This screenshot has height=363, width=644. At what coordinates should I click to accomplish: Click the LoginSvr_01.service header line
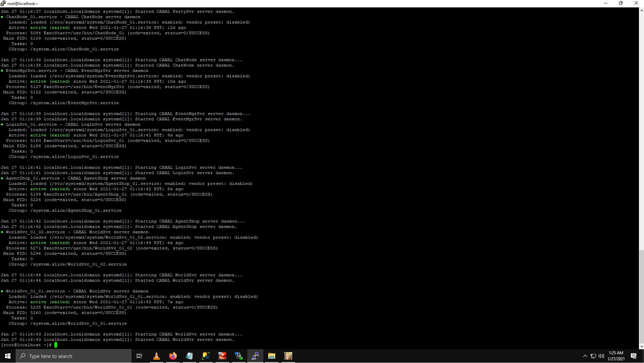point(70,124)
